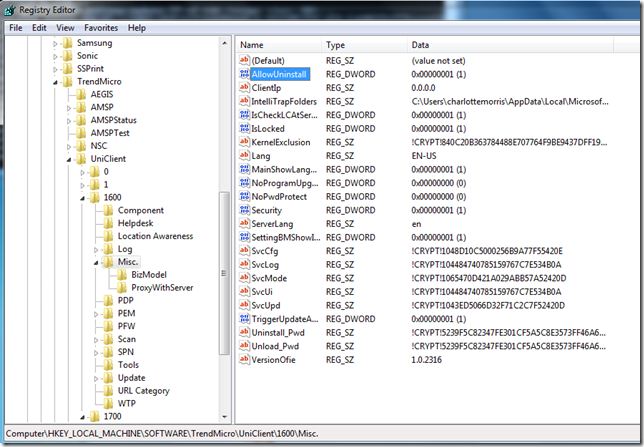Click the TrendMicro folder icon
This screenshot has width=644, height=447.
point(68,81)
